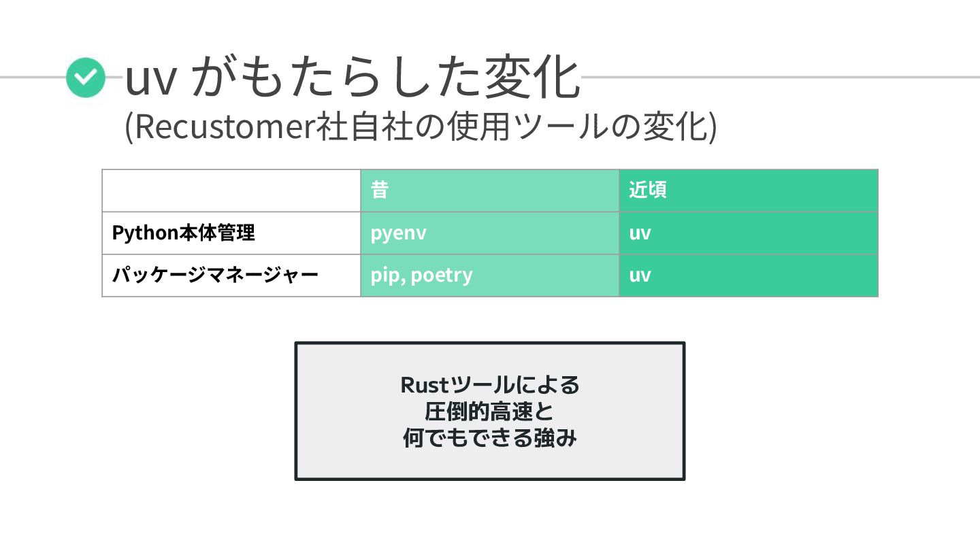Click the gray line right of title
980x551 pixels.
[781, 77]
